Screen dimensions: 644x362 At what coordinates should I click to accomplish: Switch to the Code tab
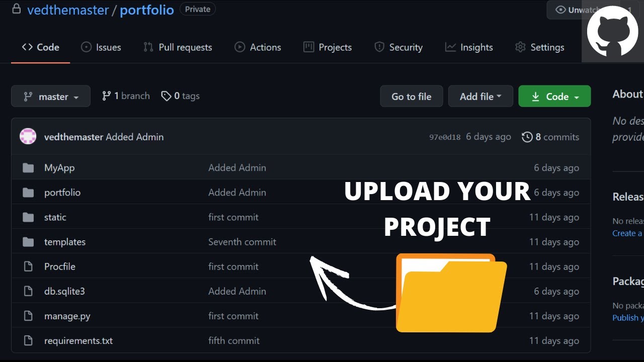tap(40, 47)
